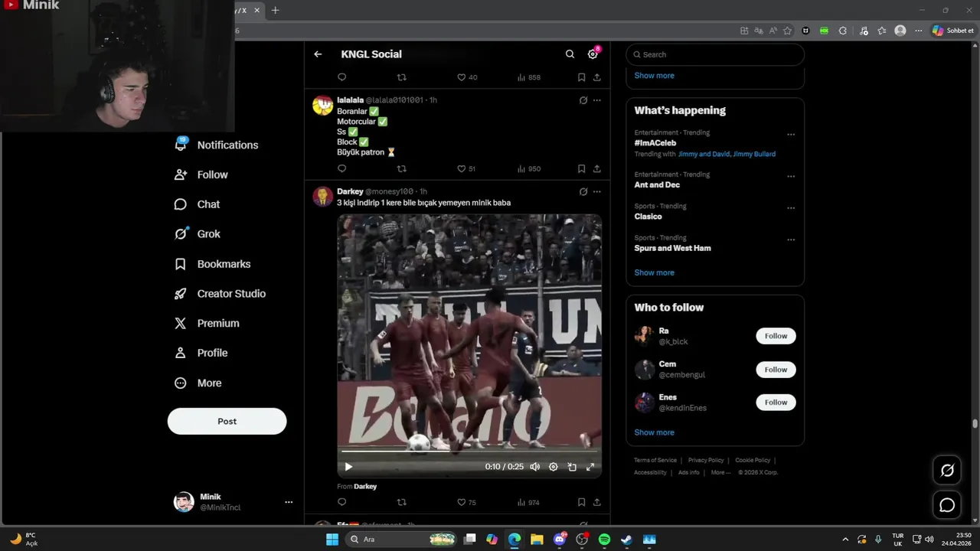This screenshot has width=980, height=551.
Task: Click Show more under What's happening
Action: [x=654, y=272]
